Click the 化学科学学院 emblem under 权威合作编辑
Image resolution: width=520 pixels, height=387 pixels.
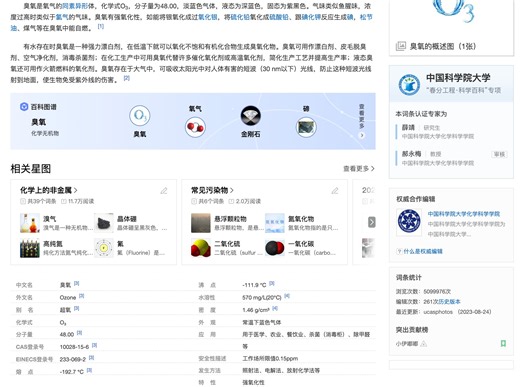(x=409, y=221)
